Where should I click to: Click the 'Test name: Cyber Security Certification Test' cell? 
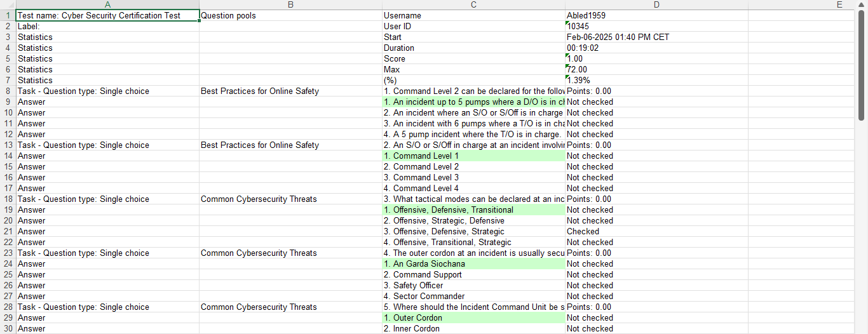tap(107, 15)
